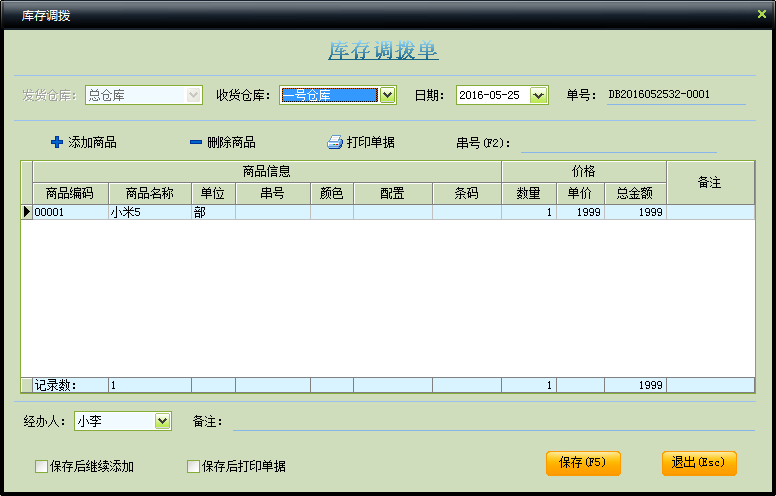Click the 单位 column header
The width and height of the screenshot is (776, 496).
213,193
